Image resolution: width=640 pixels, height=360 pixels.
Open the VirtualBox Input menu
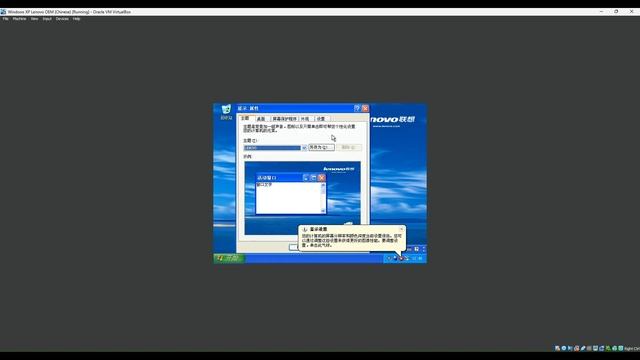(47, 19)
